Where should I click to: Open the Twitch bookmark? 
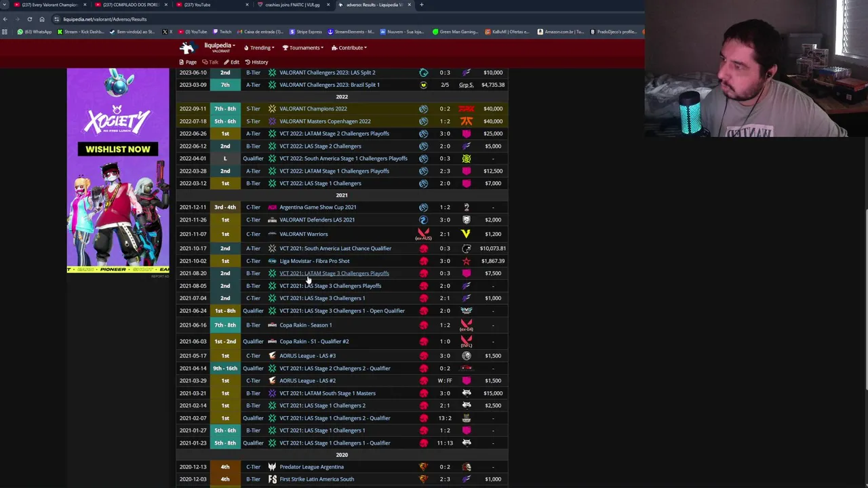[x=222, y=32]
